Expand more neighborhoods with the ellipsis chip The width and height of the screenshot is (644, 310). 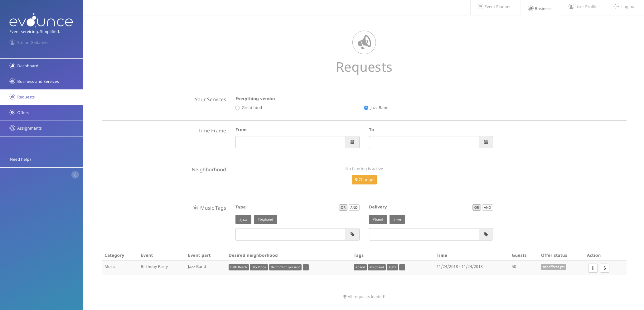coord(306,267)
